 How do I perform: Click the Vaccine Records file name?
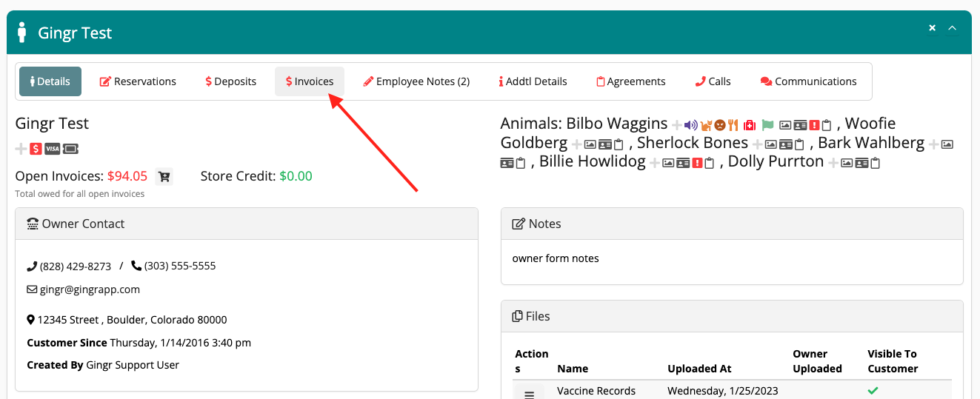click(x=596, y=391)
